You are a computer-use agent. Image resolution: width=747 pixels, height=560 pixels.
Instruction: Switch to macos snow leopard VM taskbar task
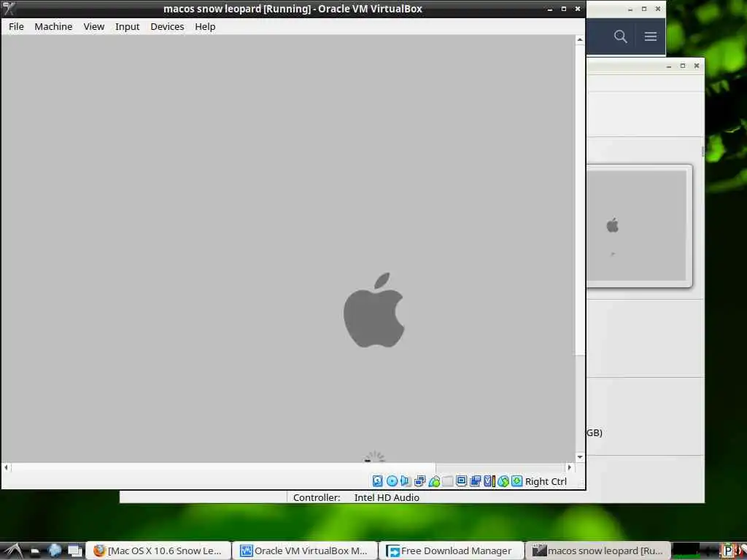tap(598, 551)
